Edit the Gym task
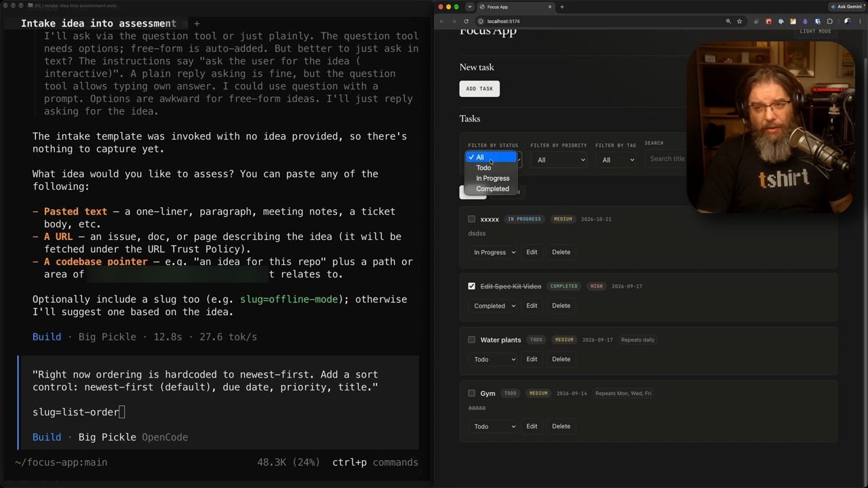The image size is (868, 488). 532,426
